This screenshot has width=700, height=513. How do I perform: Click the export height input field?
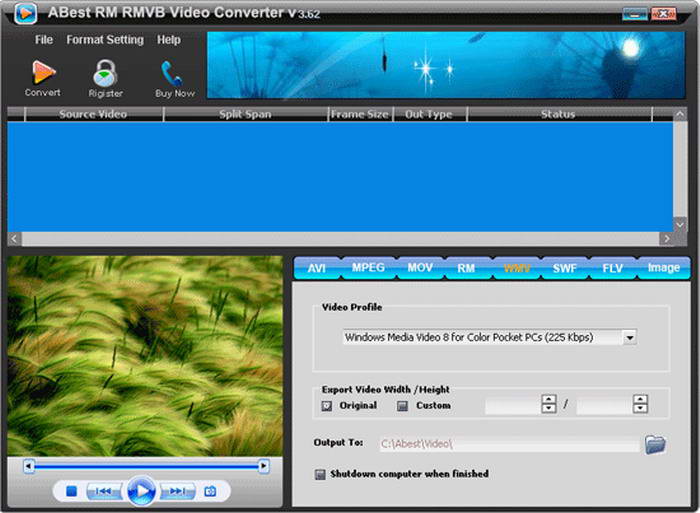point(604,405)
